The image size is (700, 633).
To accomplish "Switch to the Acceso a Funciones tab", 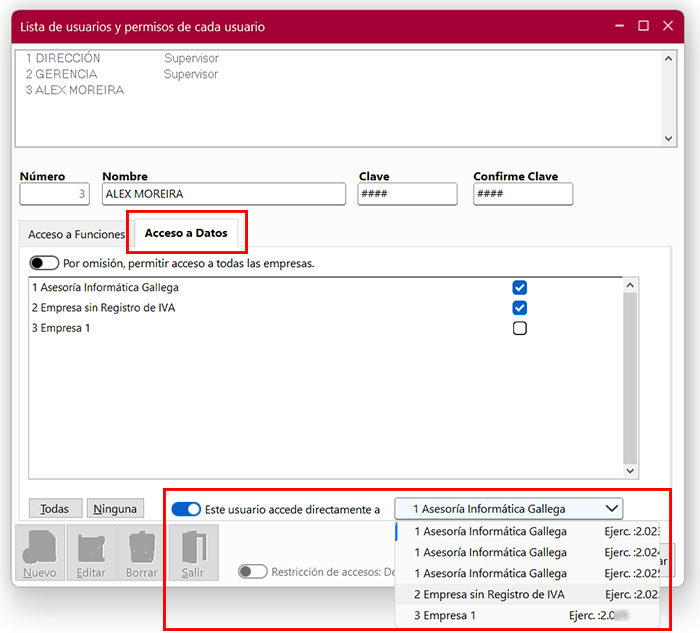I will (76, 234).
